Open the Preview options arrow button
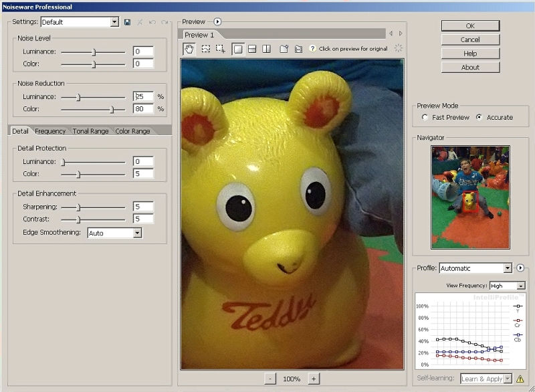 click(217, 21)
